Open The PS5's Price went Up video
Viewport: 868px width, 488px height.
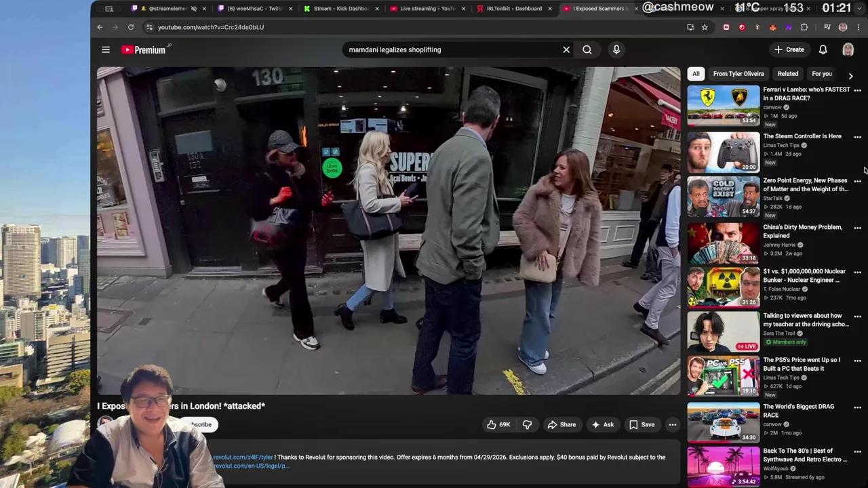[x=802, y=364]
